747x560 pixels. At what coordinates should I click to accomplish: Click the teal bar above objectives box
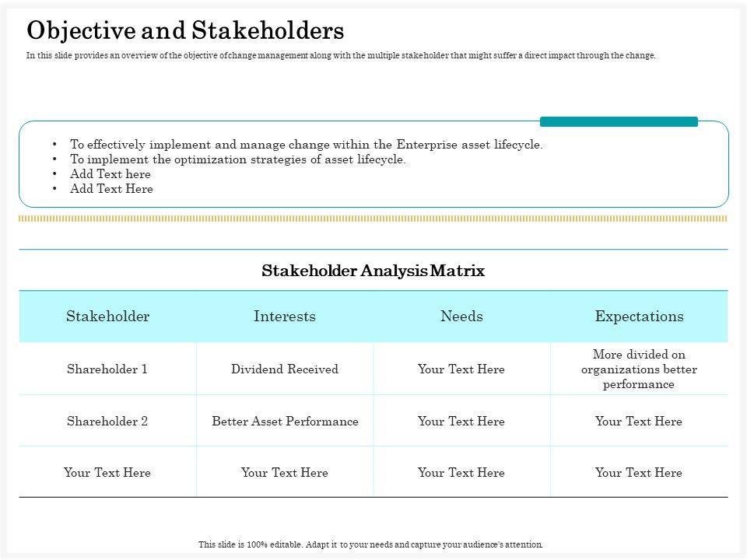pyautogui.click(x=619, y=121)
